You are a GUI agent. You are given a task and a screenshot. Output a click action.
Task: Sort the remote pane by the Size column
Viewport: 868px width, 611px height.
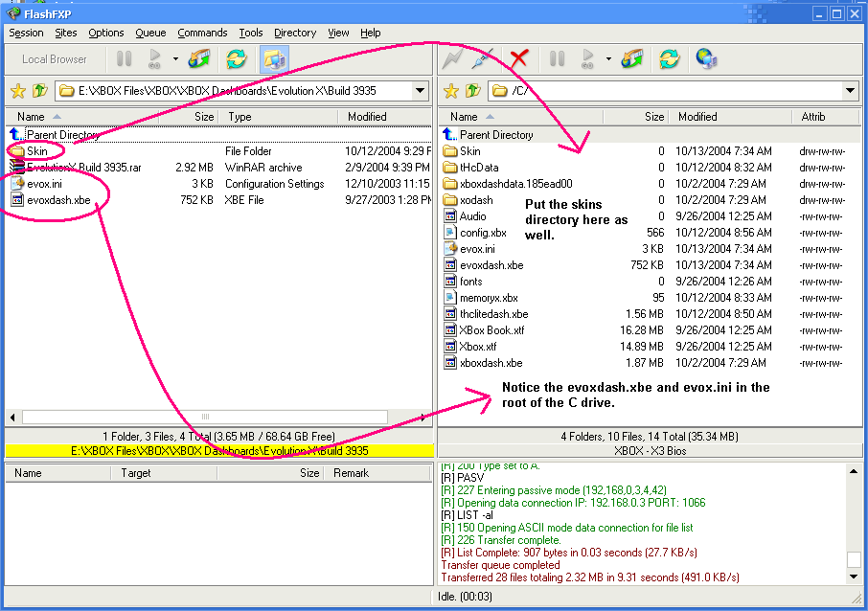[x=636, y=117]
